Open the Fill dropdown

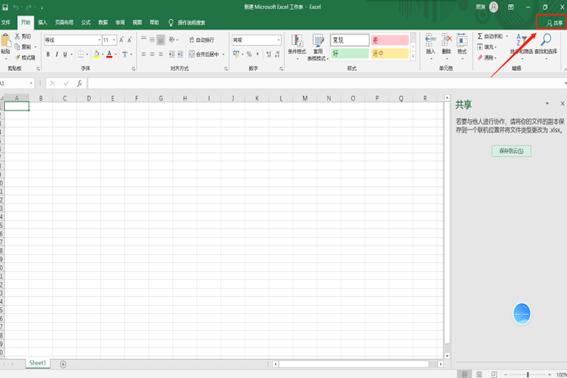click(487, 47)
